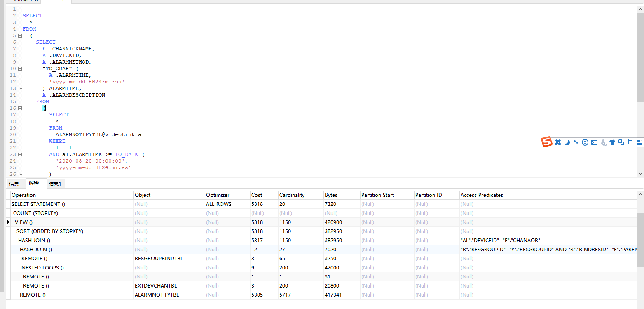Open the Sogou emoji smiley panel
The image size is (644, 309).
(585, 142)
